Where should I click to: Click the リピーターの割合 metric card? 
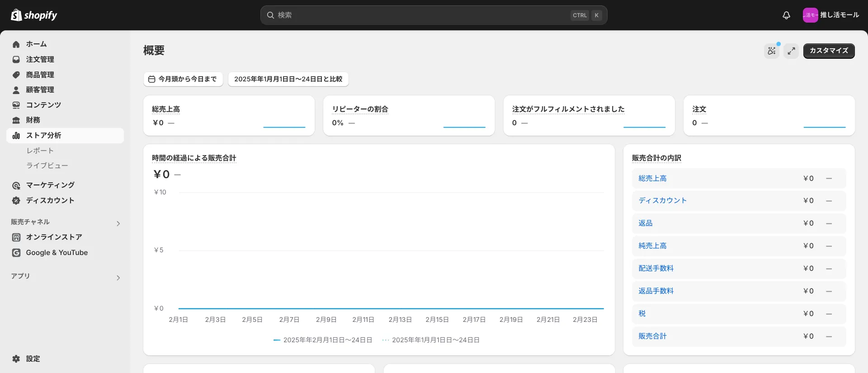click(409, 115)
